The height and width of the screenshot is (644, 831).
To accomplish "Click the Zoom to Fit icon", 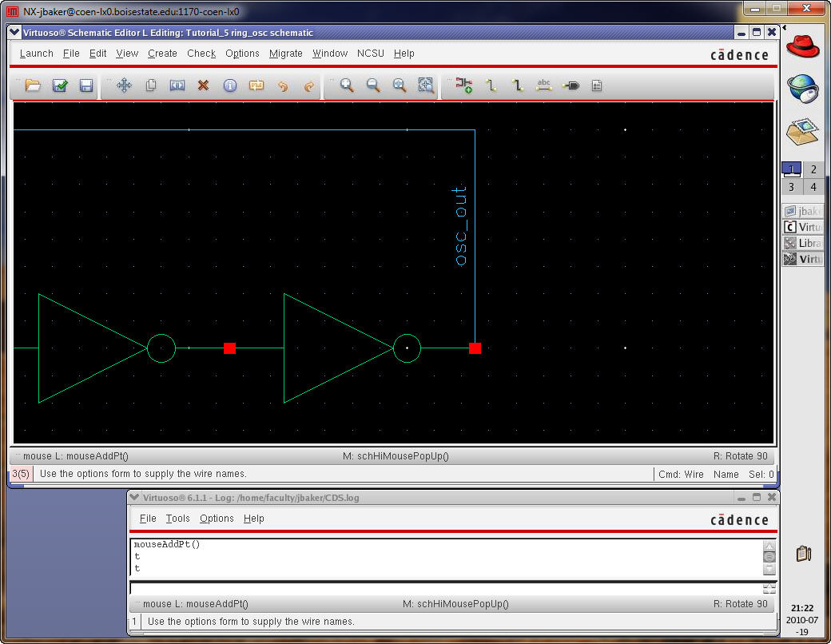I will pyautogui.click(x=426, y=85).
